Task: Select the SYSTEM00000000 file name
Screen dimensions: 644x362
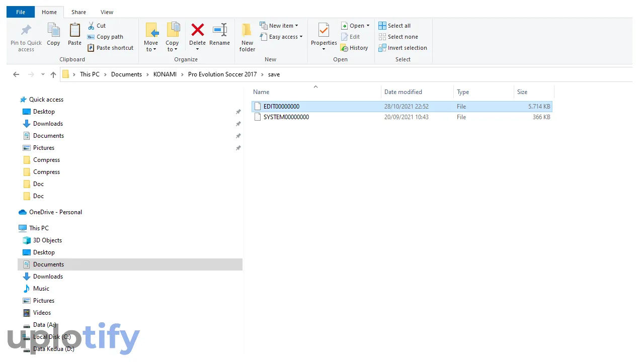Action: 286,117
